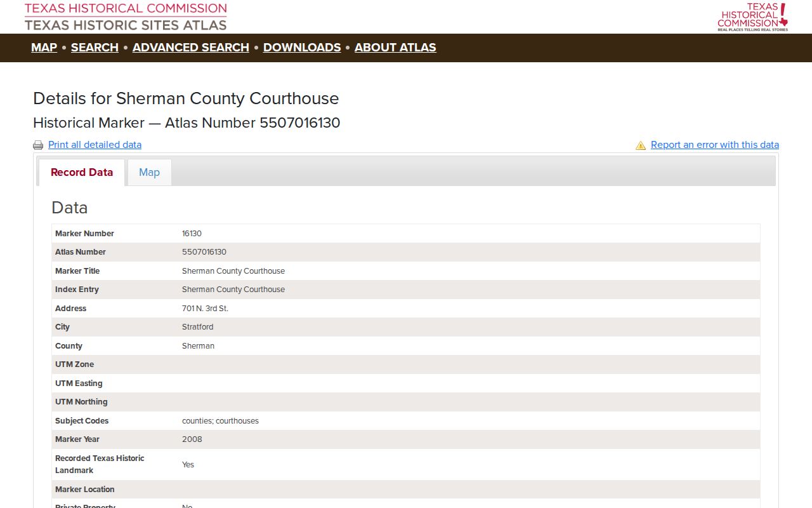Click the Atlas Number value 5507016130 in the table
Screen dimensions: 812x508
point(204,252)
